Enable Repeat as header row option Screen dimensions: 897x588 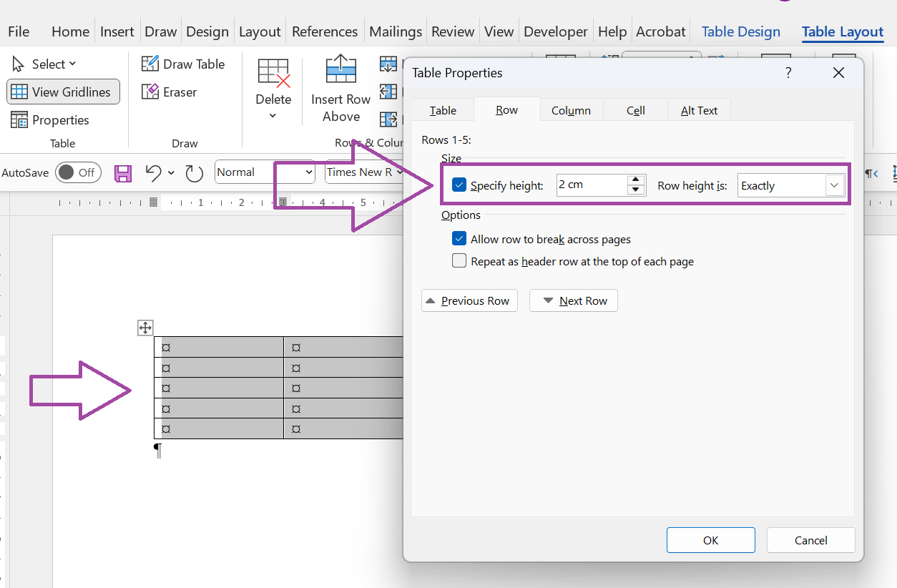[x=459, y=260]
